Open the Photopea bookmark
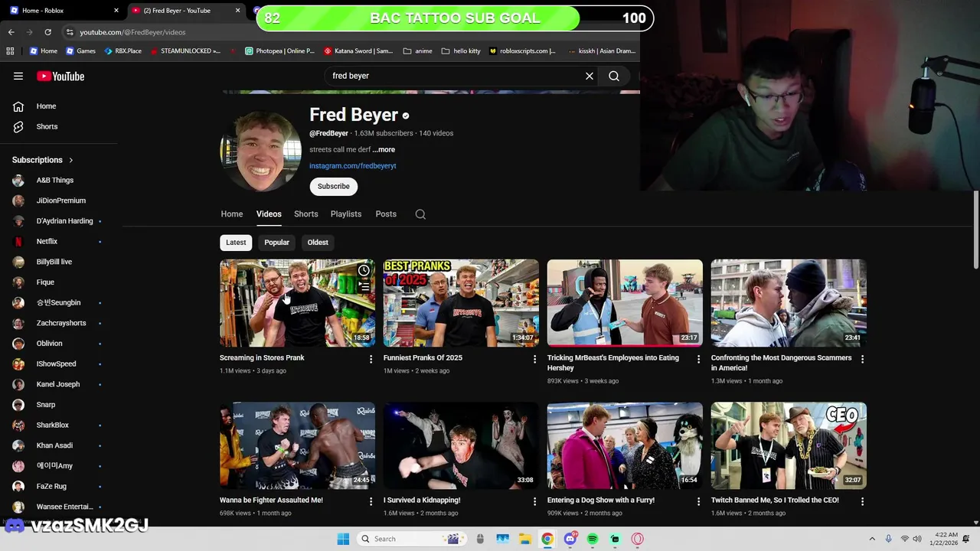Image resolution: width=980 pixels, height=551 pixels. coord(279,51)
